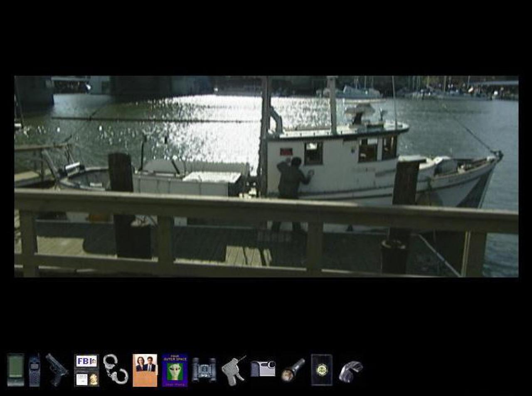Select the last silver inventory item
Viewport: 532px width, 396px height.
click(x=351, y=371)
